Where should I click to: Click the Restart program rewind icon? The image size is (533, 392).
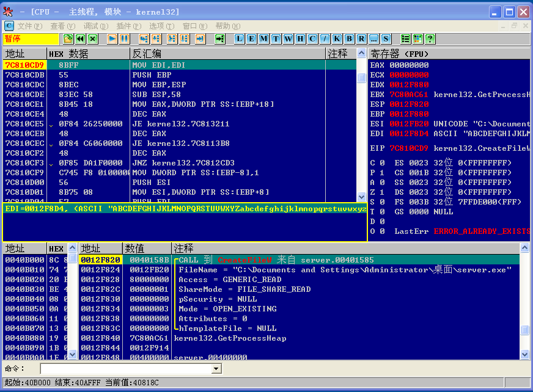[x=80, y=38]
